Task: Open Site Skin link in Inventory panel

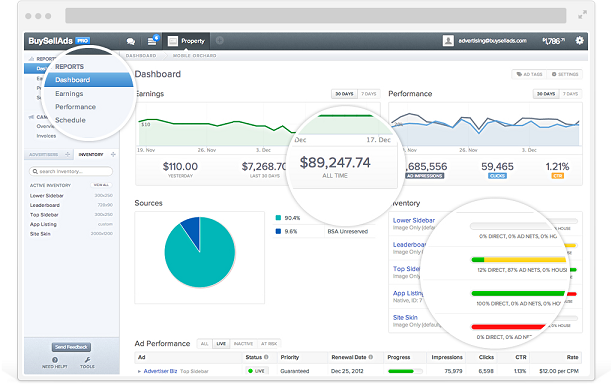Action: pos(405,318)
